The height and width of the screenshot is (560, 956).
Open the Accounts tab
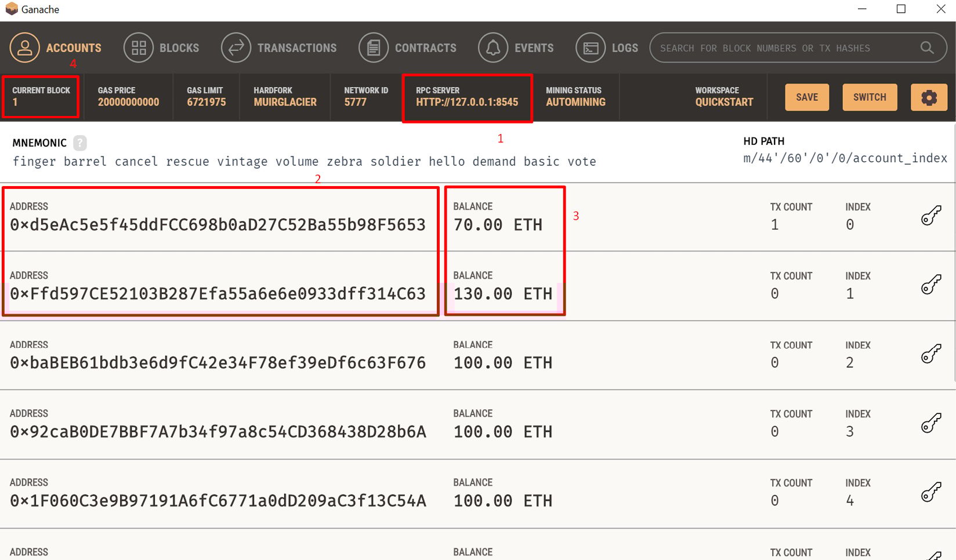56,48
